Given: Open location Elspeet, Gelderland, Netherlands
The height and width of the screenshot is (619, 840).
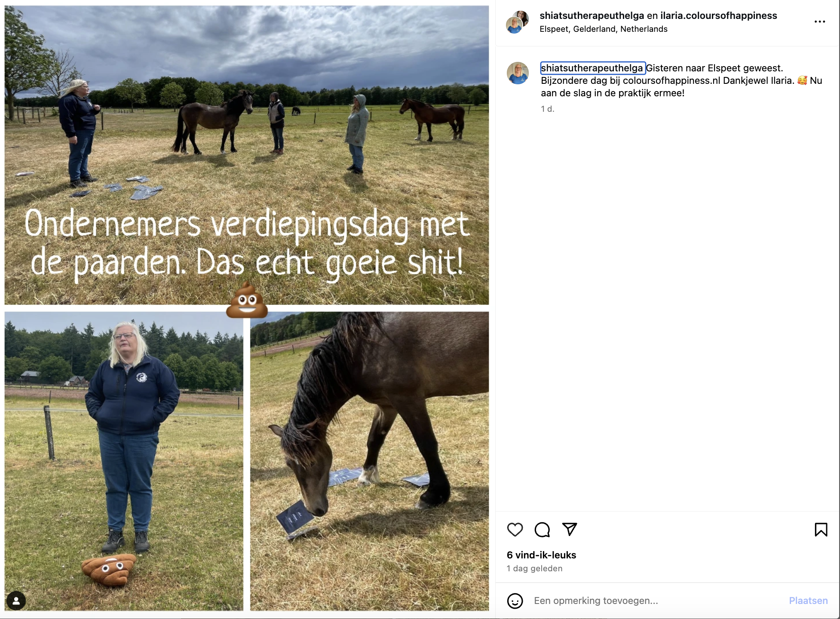Looking at the screenshot, I should point(603,29).
